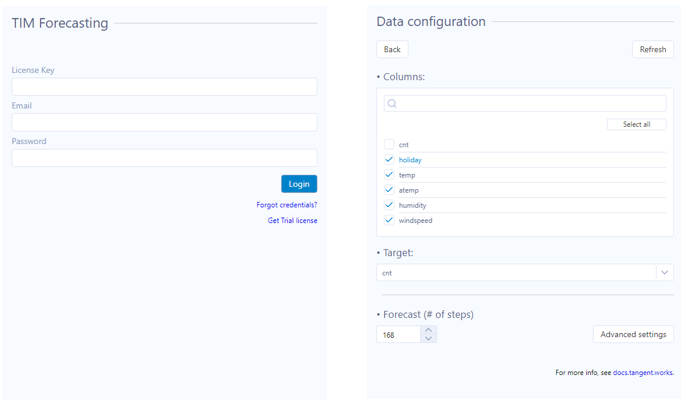The image size is (695, 408).
Task: Uncheck the temp column checkbox
Action: (389, 175)
